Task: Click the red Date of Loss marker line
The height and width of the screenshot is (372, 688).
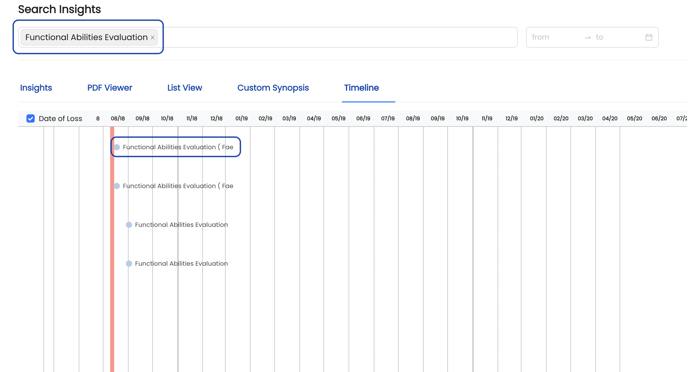Action: (112, 249)
